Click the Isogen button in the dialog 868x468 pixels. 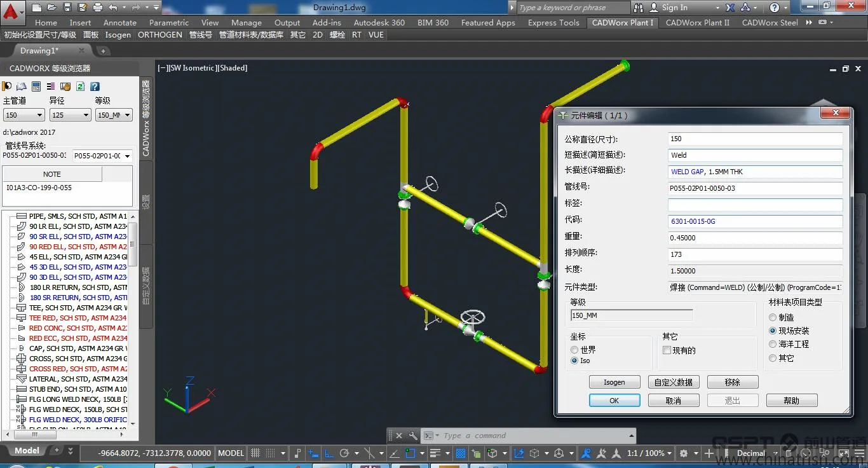coord(614,382)
